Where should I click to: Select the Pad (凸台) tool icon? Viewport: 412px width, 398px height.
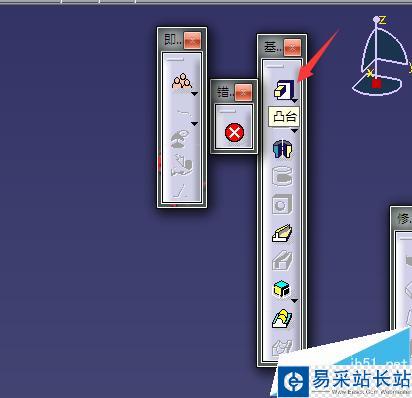pos(283,89)
